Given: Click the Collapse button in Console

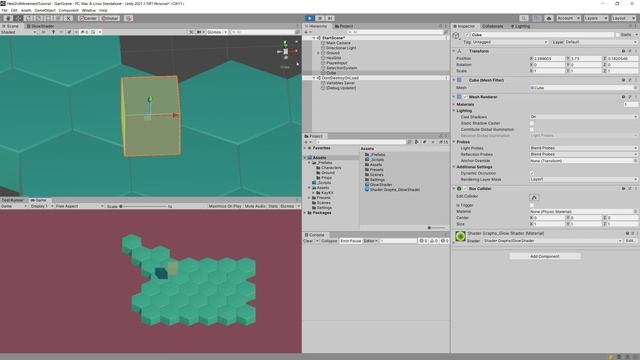Looking at the screenshot, I should pos(329,241).
